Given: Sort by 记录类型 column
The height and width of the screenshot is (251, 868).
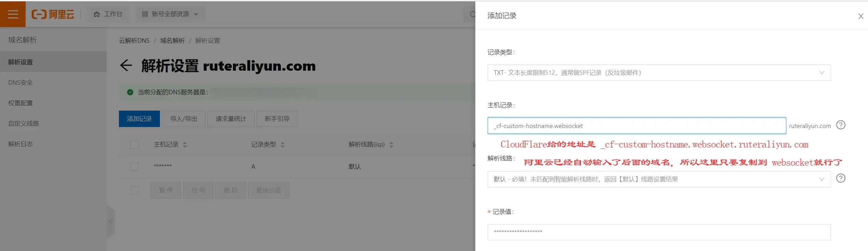Looking at the screenshot, I should (283, 145).
